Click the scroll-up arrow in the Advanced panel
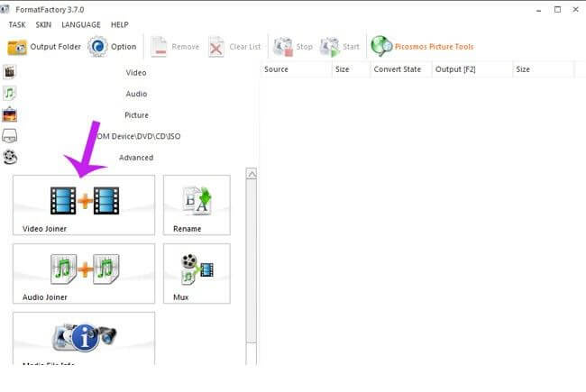 [x=252, y=174]
